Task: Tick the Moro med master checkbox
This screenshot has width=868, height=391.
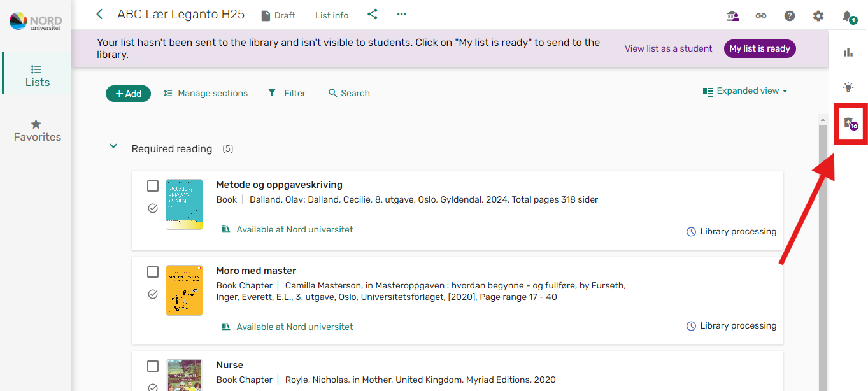Action: pyautogui.click(x=153, y=272)
